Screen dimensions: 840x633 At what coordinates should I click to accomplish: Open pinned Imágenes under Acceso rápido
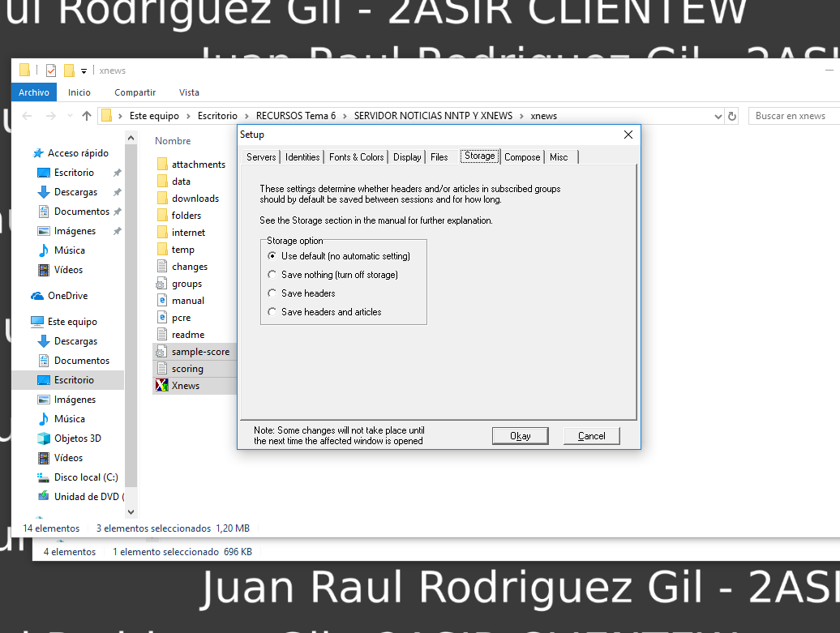75,231
